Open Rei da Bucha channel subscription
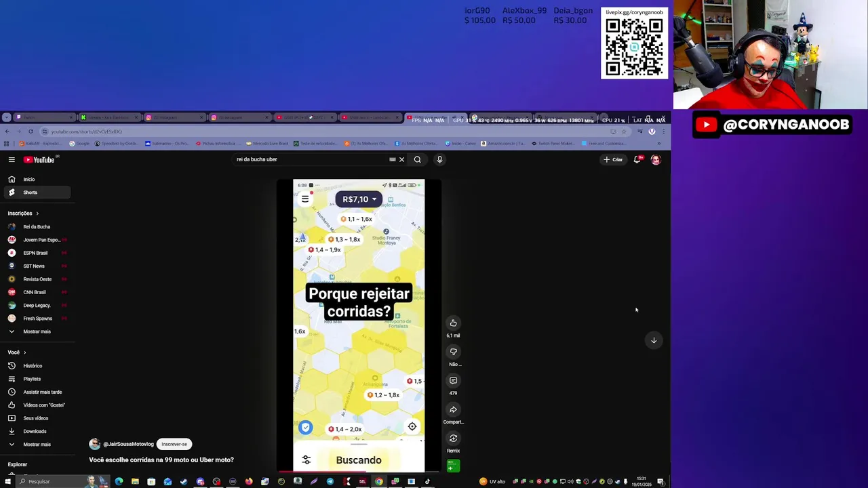 [x=37, y=227]
